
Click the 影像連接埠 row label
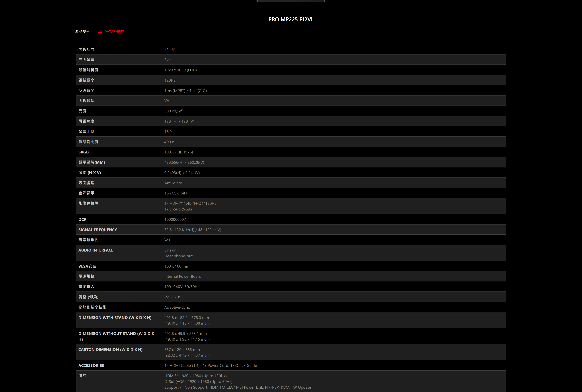coord(88,203)
